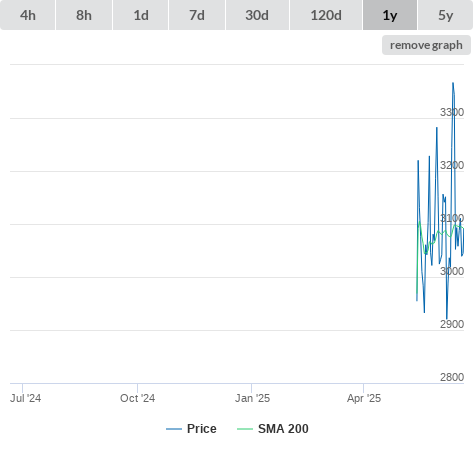Click the Oct '24 axis label
The image size is (474, 455).
coord(137,398)
